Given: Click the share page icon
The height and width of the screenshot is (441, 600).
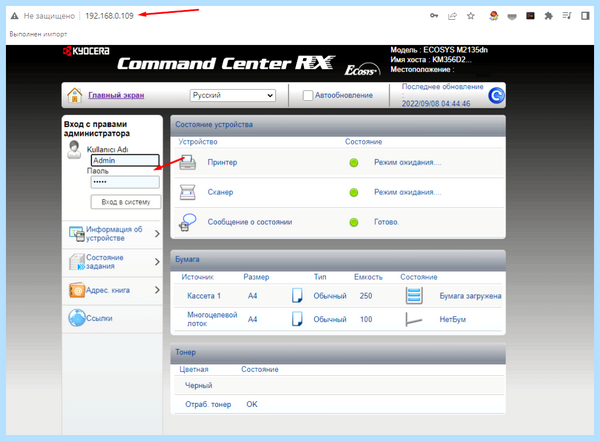Looking at the screenshot, I should pyautogui.click(x=452, y=16).
